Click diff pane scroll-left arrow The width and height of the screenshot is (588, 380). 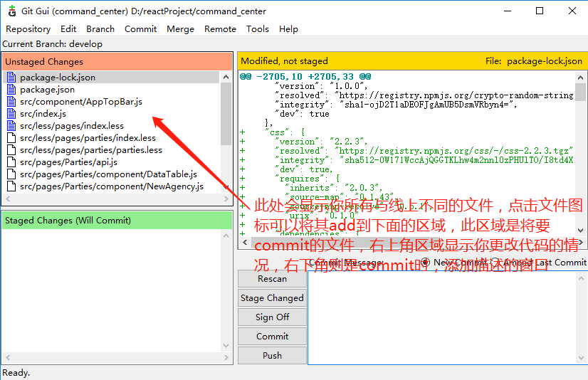(x=245, y=242)
